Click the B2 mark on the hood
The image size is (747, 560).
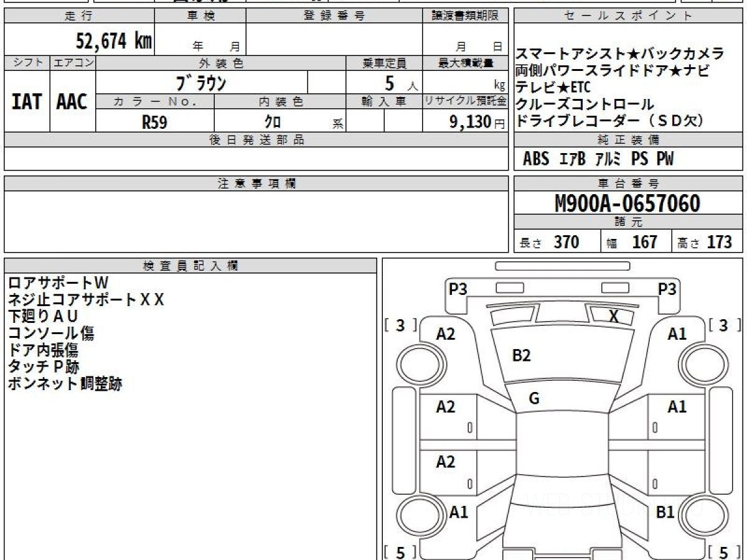(521, 355)
